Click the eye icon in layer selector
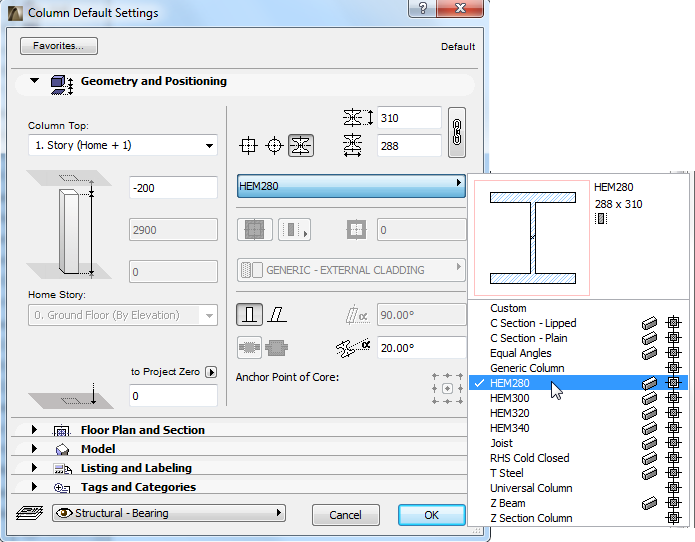The image size is (695, 542). [64, 513]
